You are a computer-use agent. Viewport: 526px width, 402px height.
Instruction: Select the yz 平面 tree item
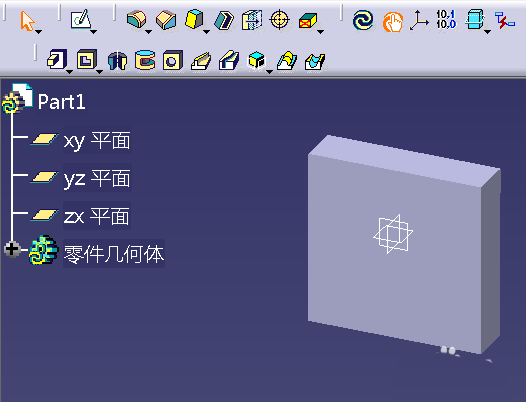(x=97, y=178)
